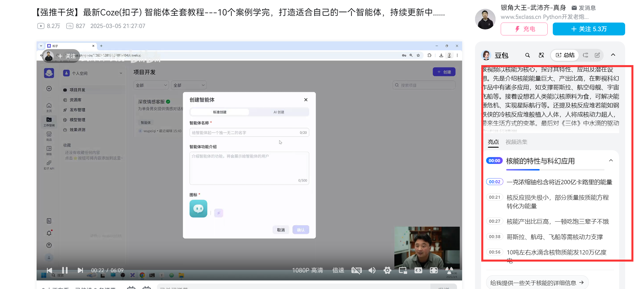Skip to next video in player
The width and height of the screenshot is (644, 289).
click(80, 270)
